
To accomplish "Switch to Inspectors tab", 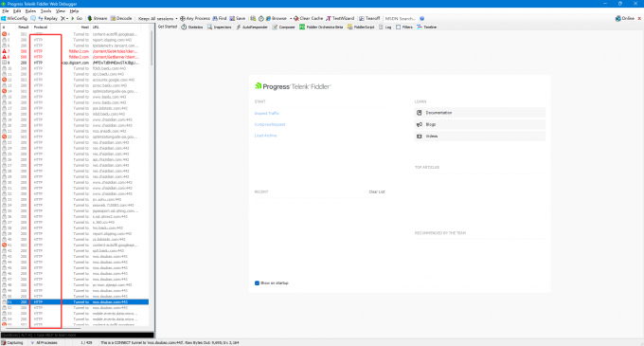I will pyautogui.click(x=220, y=27).
